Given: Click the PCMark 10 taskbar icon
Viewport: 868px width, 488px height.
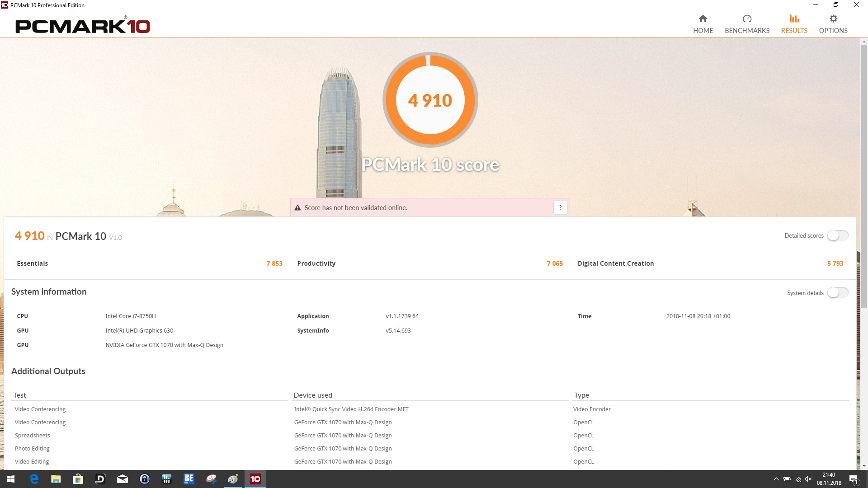Looking at the screenshot, I should pos(255,479).
